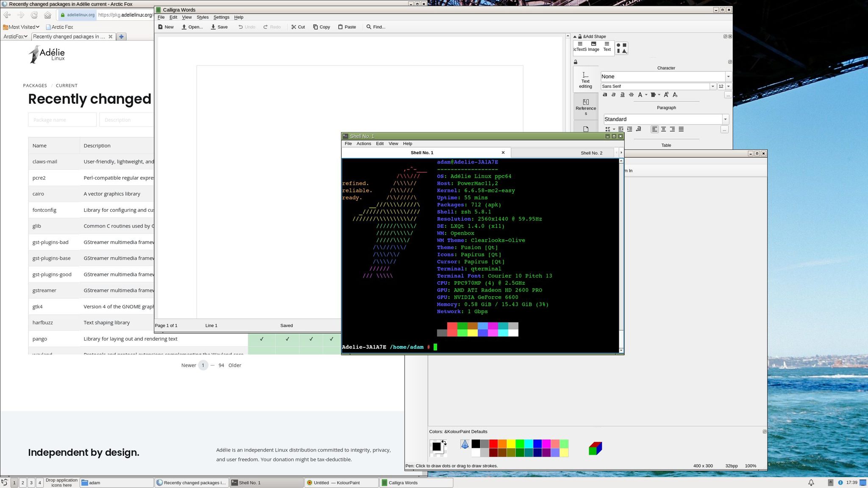Switch to Shell No. 2 tab
868x488 pixels.
coord(591,153)
